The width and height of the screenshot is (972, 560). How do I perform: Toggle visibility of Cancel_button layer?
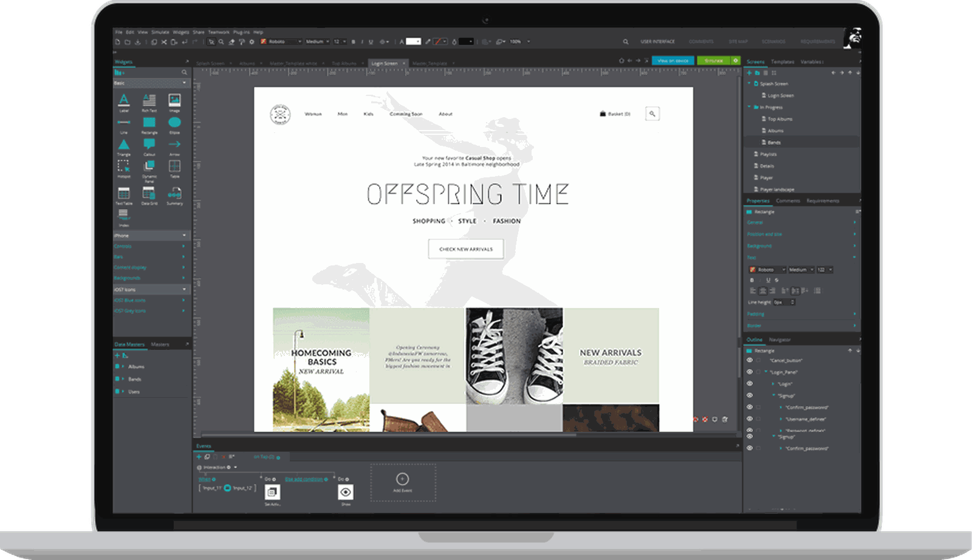(750, 360)
